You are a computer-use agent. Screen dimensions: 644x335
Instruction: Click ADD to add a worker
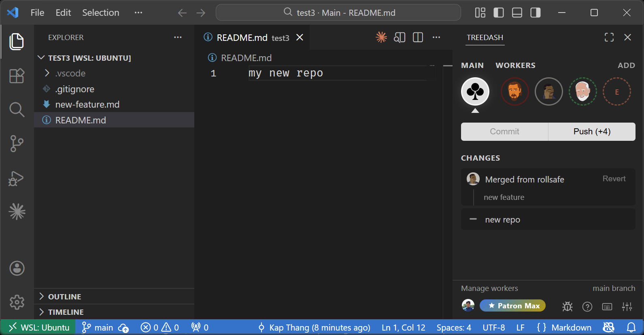[626, 66]
